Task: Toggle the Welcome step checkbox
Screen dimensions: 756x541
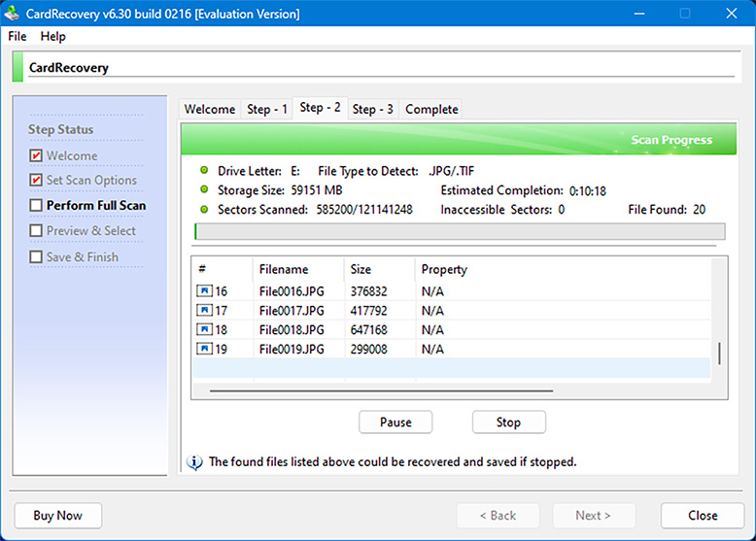Action: (36, 155)
